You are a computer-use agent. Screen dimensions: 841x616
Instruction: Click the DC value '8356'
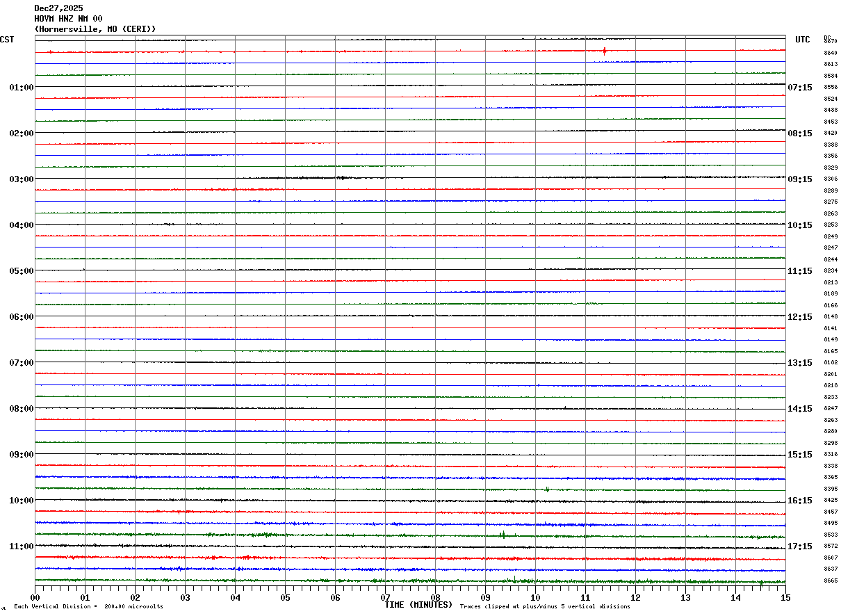click(831, 156)
